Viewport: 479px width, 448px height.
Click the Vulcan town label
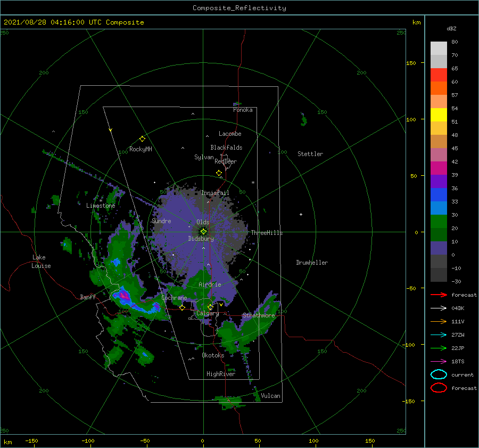pyautogui.click(x=271, y=396)
